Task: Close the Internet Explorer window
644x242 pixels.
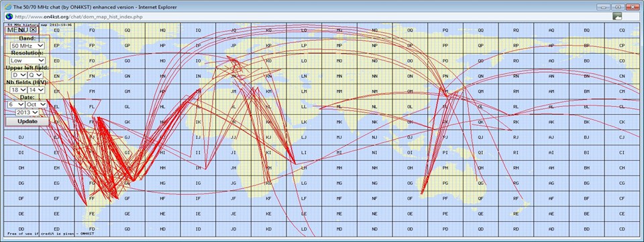Action: 633,7
